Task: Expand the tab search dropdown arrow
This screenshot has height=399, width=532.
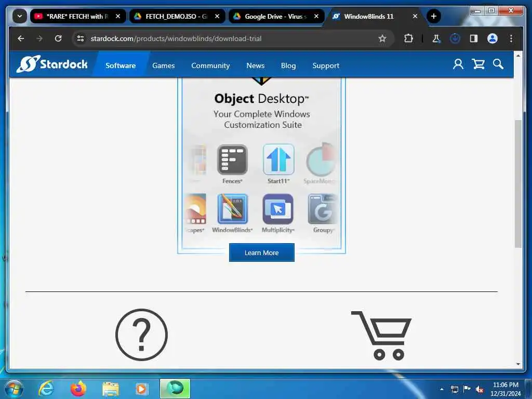Action: pyautogui.click(x=20, y=16)
